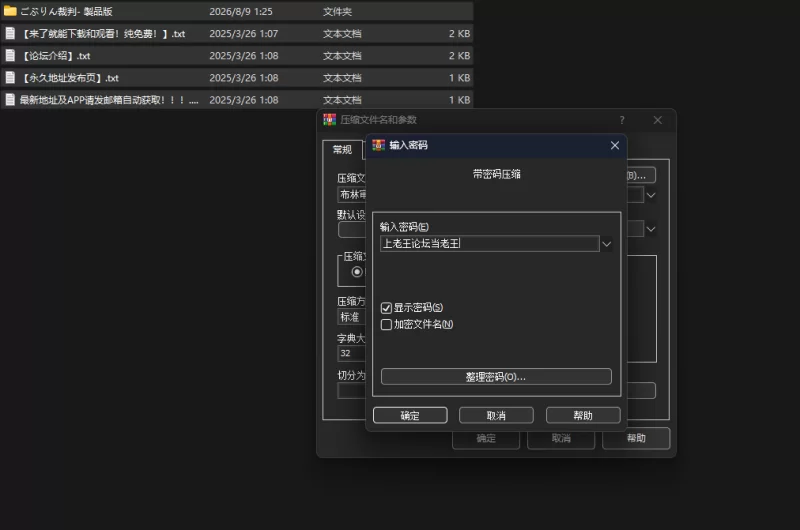Close the 输入密码 dialog

pyautogui.click(x=615, y=145)
